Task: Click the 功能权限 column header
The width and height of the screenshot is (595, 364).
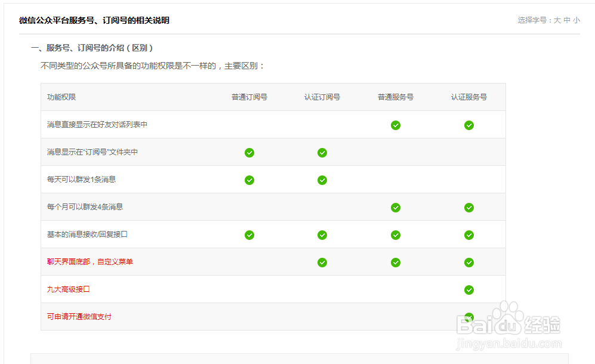Action: click(61, 97)
